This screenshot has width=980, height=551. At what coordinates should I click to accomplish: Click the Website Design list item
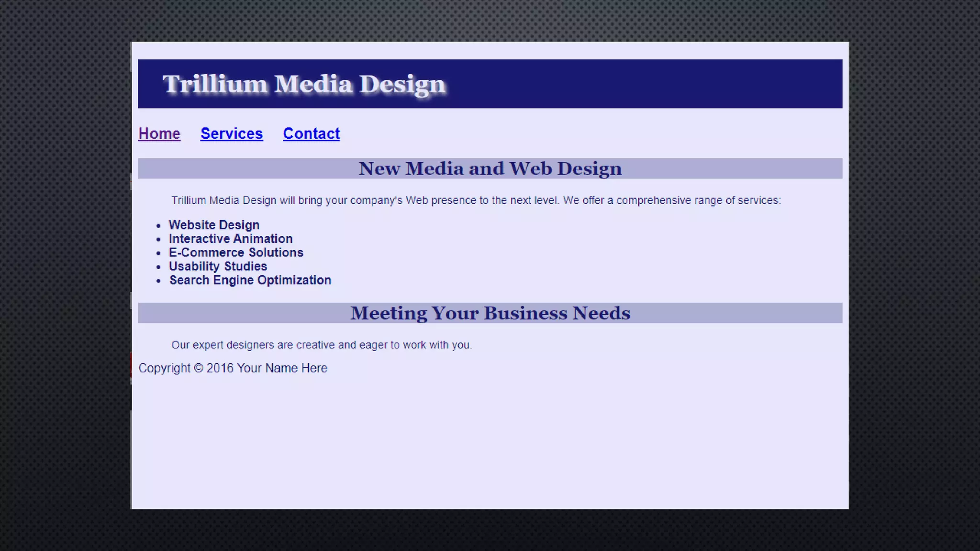(x=214, y=225)
